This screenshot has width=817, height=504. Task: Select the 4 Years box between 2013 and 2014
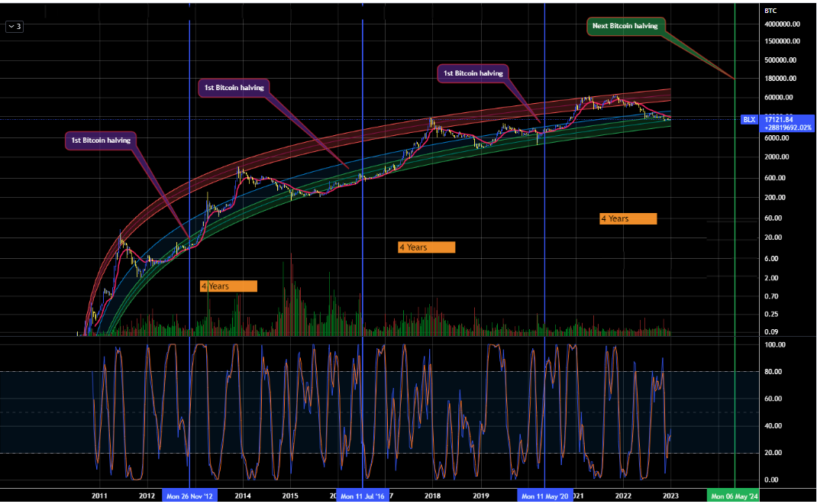[x=228, y=286]
